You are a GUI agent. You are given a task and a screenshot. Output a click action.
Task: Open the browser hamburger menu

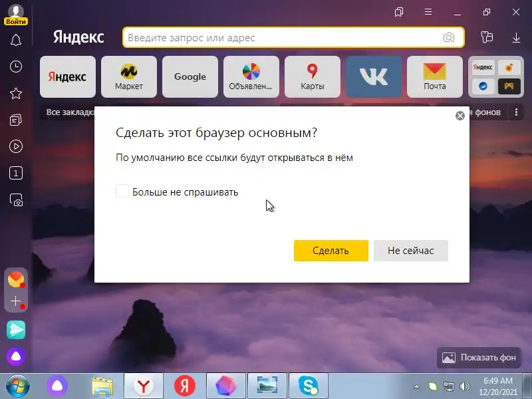(x=428, y=12)
